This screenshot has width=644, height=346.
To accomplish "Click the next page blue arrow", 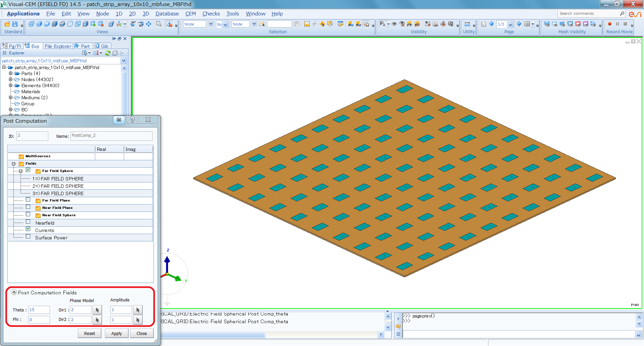I will pyautogui.click(x=519, y=24).
